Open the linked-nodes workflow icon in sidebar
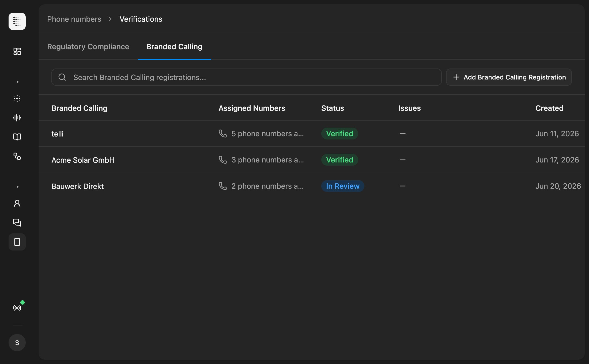589x364 pixels. [x=17, y=156]
